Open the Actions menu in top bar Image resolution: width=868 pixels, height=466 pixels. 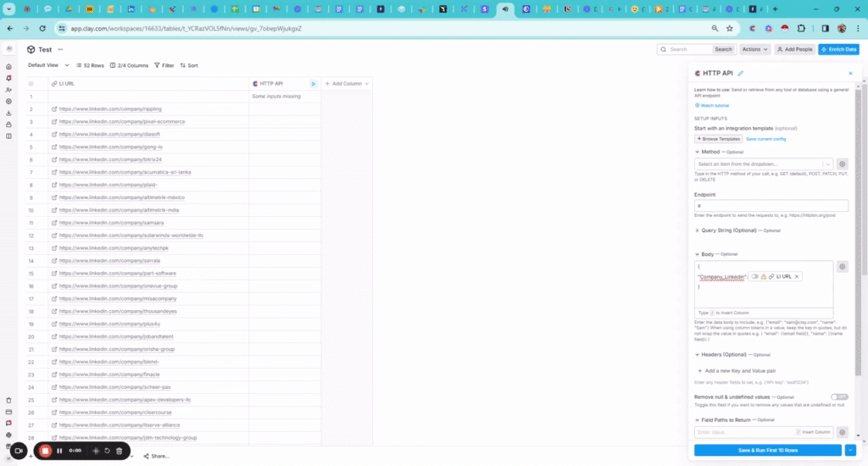click(754, 50)
